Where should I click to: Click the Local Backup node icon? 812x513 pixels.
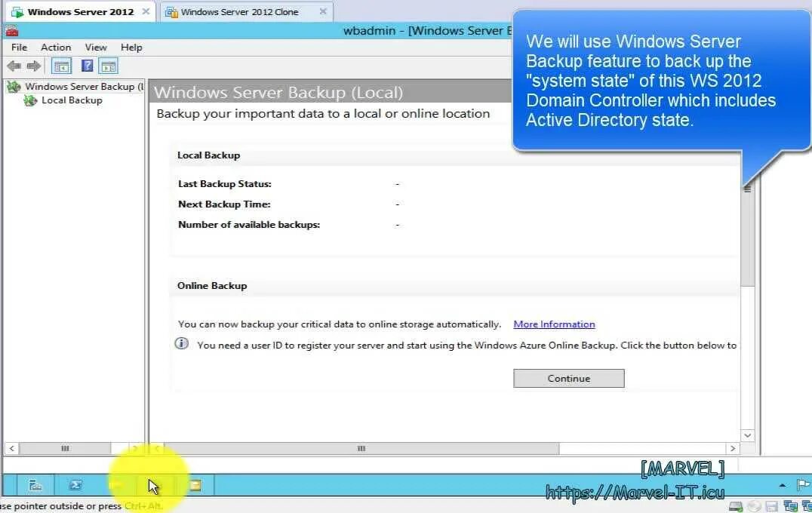pos(30,100)
